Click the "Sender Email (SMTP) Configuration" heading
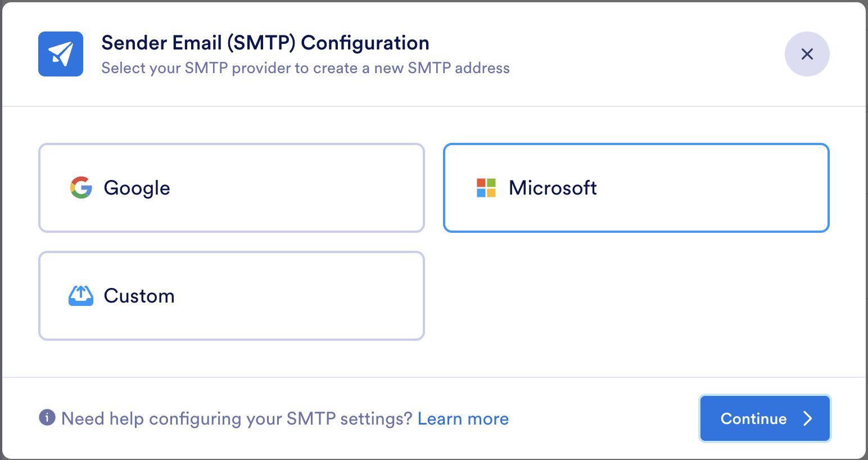Viewport: 868px width, 460px height. tap(265, 43)
